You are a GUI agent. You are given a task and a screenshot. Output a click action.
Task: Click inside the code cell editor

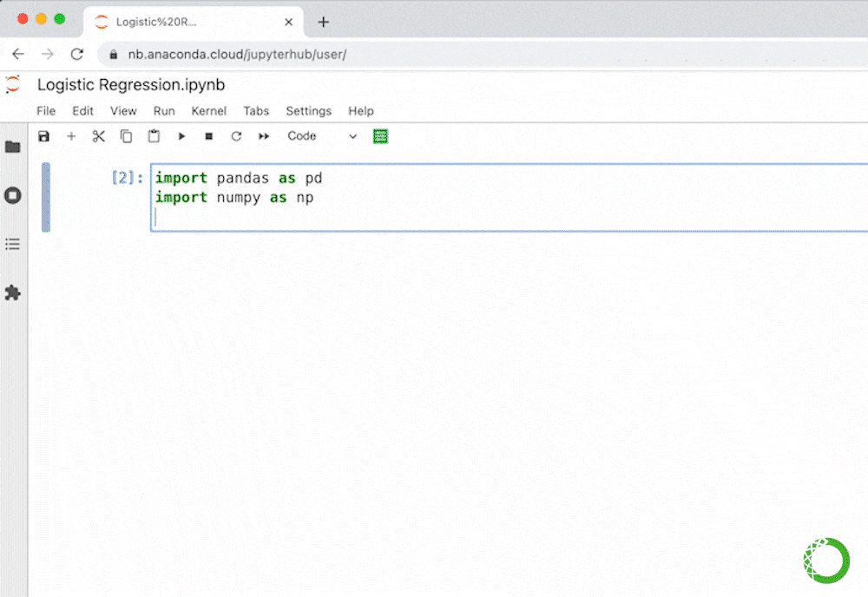click(x=509, y=198)
